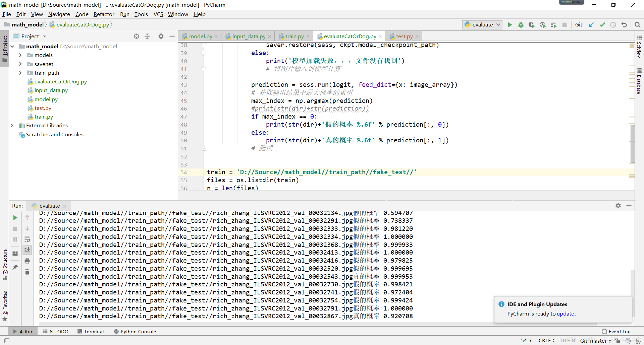Expand External Libraries node

(x=12, y=125)
